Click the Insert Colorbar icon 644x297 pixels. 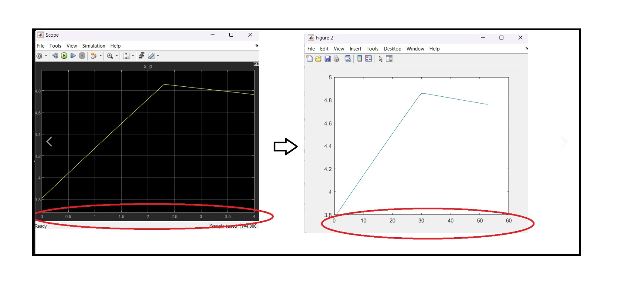click(360, 59)
